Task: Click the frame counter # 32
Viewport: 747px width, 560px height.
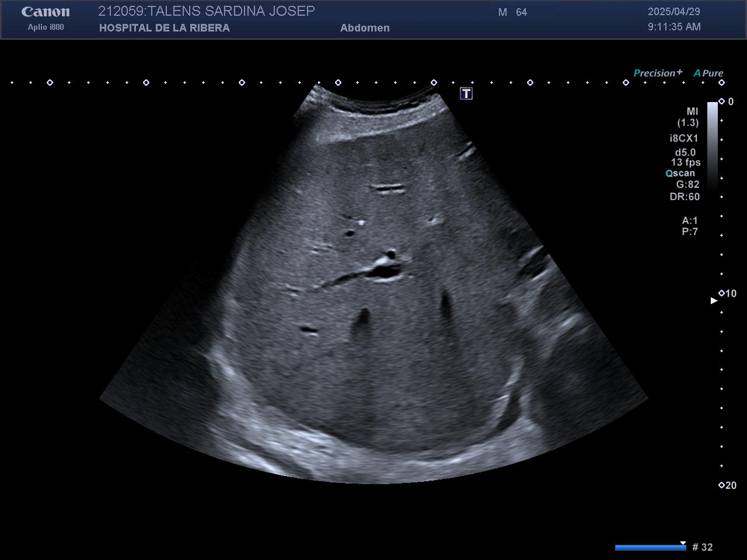Action: (x=702, y=547)
